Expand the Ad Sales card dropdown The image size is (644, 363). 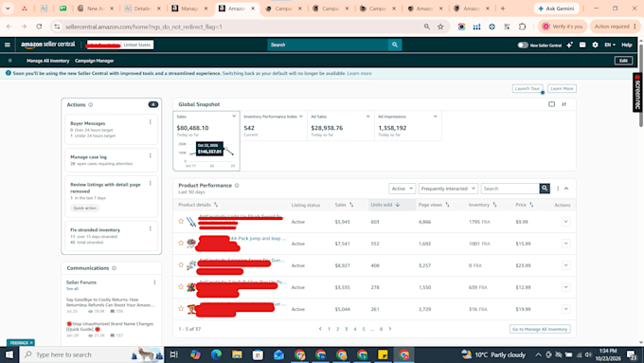368,117
